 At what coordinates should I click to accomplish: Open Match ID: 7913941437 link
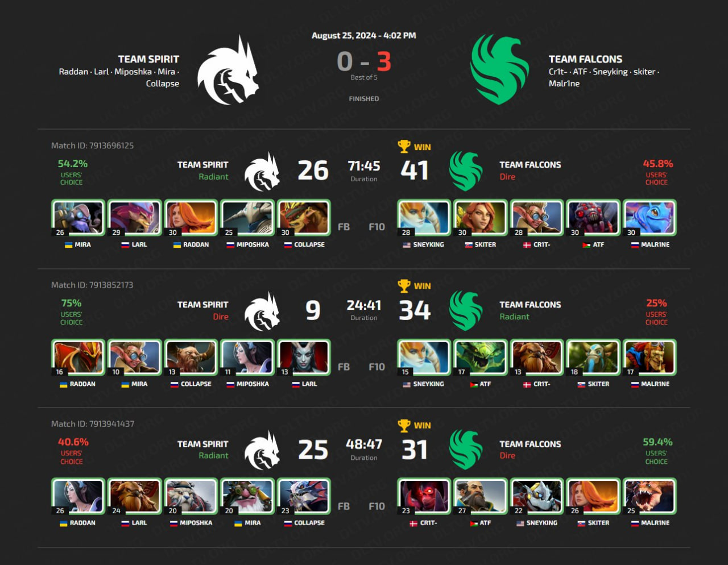click(93, 423)
